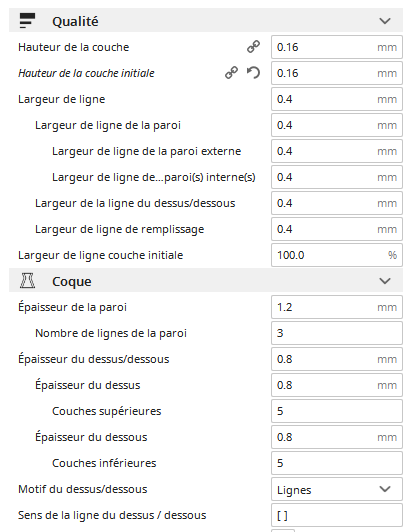The height and width of the screenshot is (532, 409).
Task: Collapse the Qualité section chevron
Action: tap(385, 21)
